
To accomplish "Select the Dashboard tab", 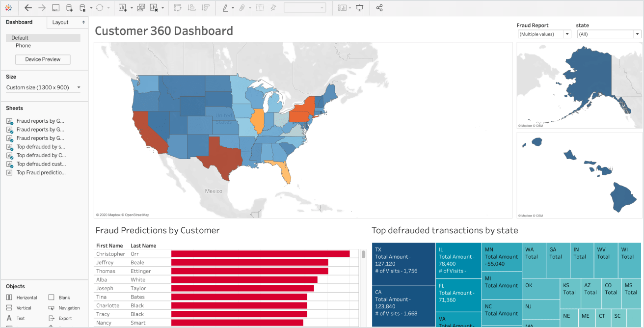I will point(20,22).
